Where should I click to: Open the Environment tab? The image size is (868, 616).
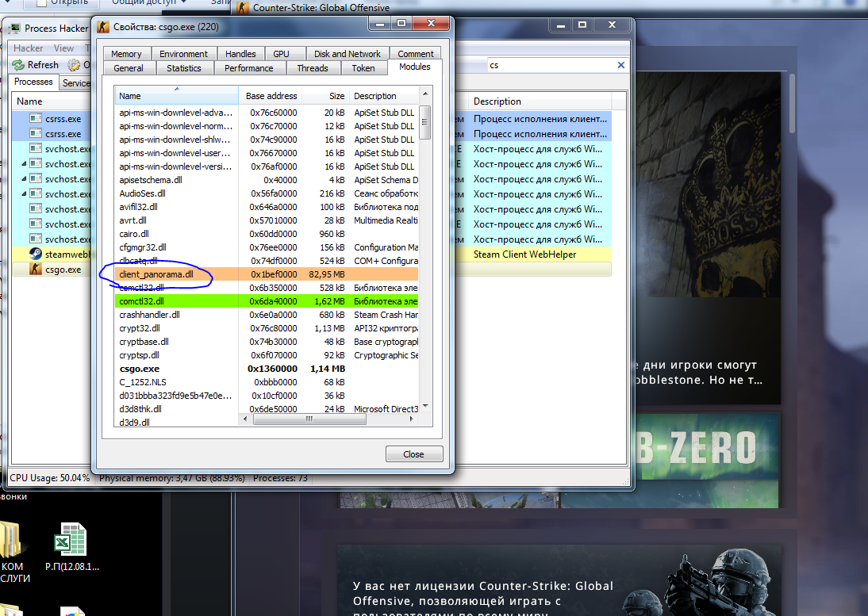click(183, 54)
